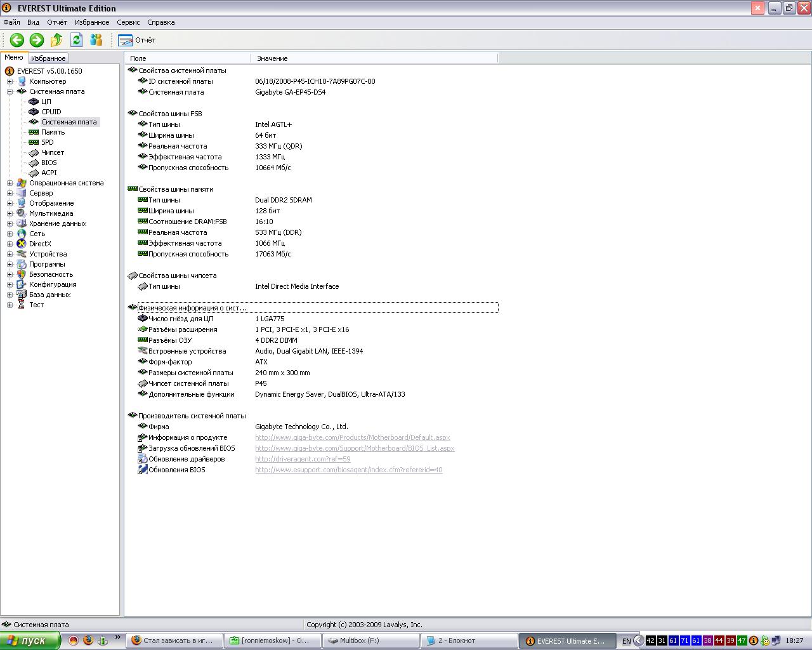
Task: Open the Вид menu
Action: 33,22
